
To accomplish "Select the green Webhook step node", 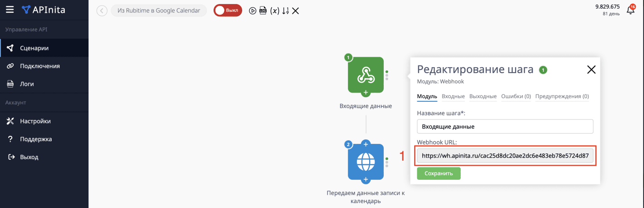I will coord(366,74).
